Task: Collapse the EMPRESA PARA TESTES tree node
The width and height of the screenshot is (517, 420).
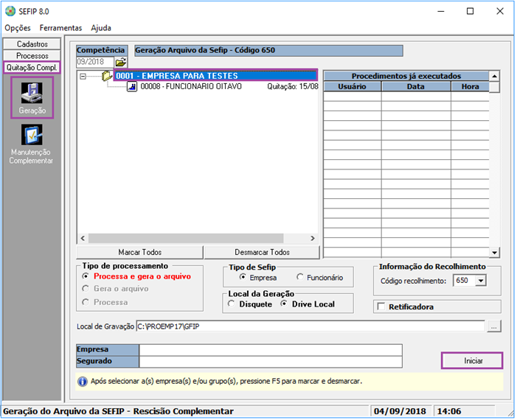Action: click(x=83, y=77)
